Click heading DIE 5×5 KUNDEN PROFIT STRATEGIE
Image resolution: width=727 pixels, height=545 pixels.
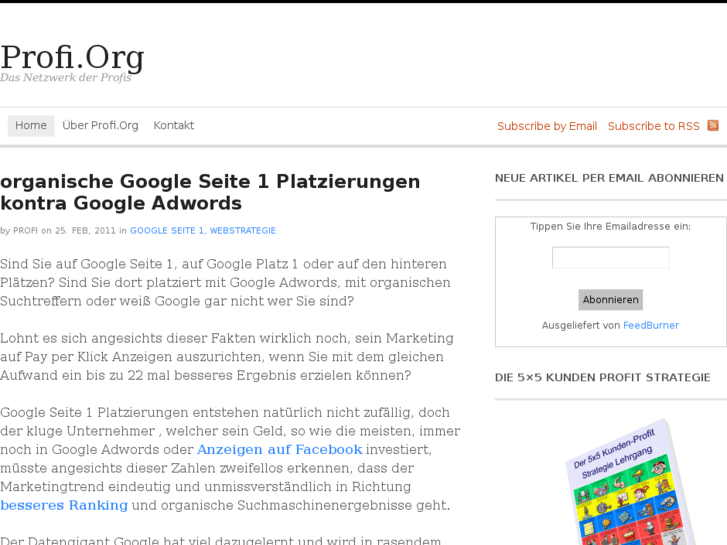602,378
